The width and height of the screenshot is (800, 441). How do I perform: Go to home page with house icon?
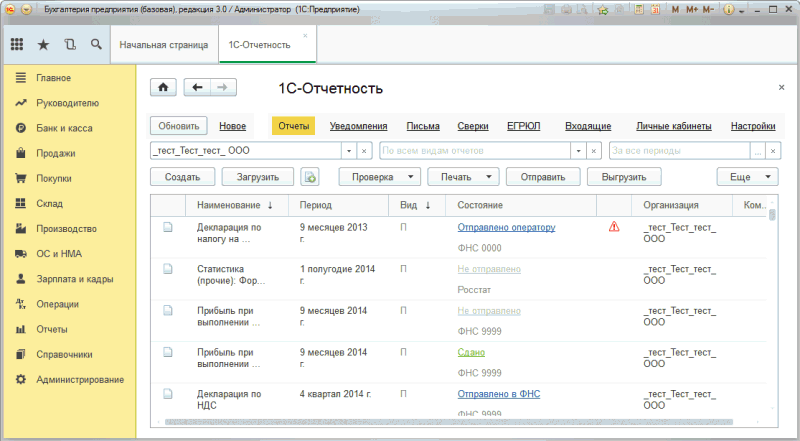pyautogui.click(x=163, y=88)
